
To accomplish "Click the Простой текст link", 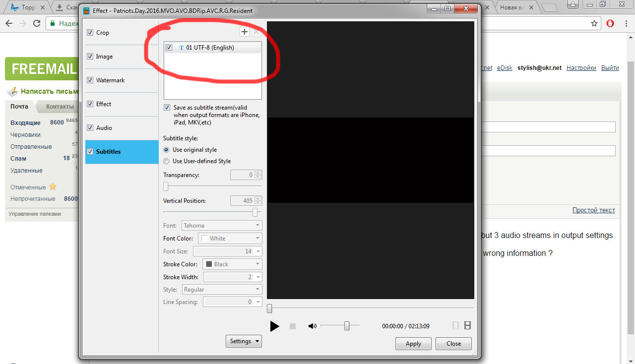I will click(x=594, y=210).
